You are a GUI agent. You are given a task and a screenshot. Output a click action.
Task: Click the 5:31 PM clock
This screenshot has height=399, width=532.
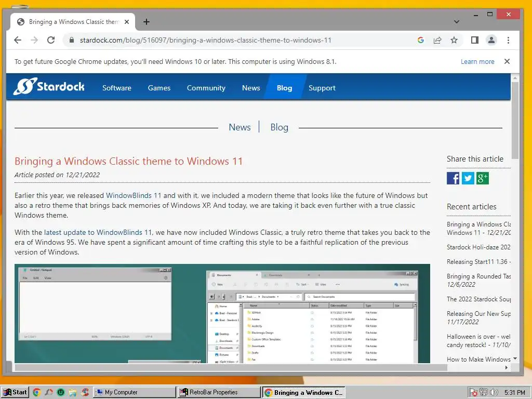(515, 392)
